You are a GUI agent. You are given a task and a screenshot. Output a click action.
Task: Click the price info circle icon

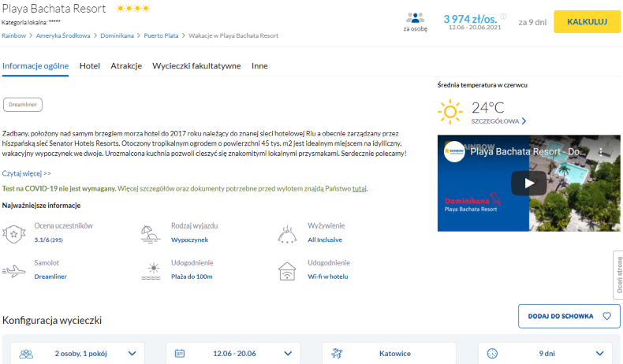pos(503,17)
